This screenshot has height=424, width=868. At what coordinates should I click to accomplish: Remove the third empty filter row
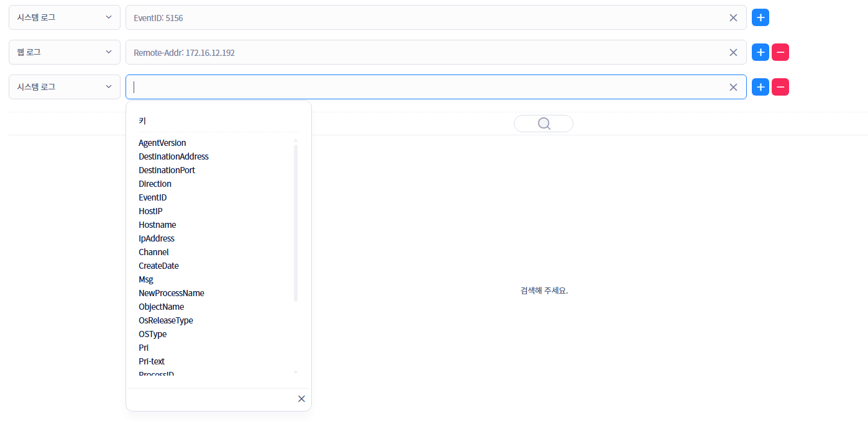(780, 87)
